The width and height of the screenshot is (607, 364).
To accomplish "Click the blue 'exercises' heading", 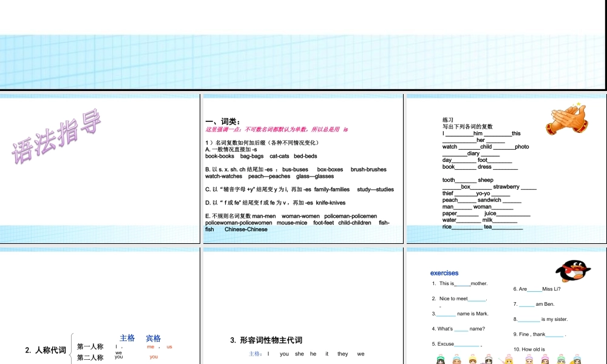I will click(444, 273).
